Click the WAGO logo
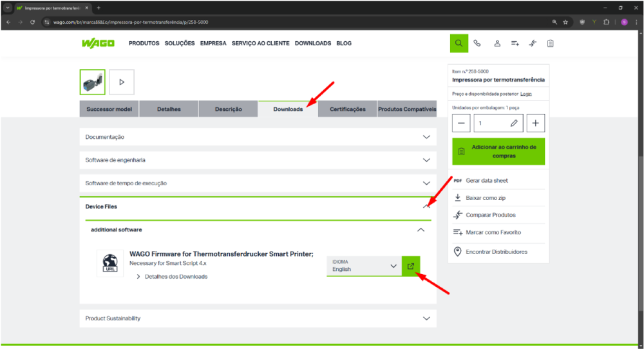The height and width of the screenshot is (350, 644). tap(98, 43)
